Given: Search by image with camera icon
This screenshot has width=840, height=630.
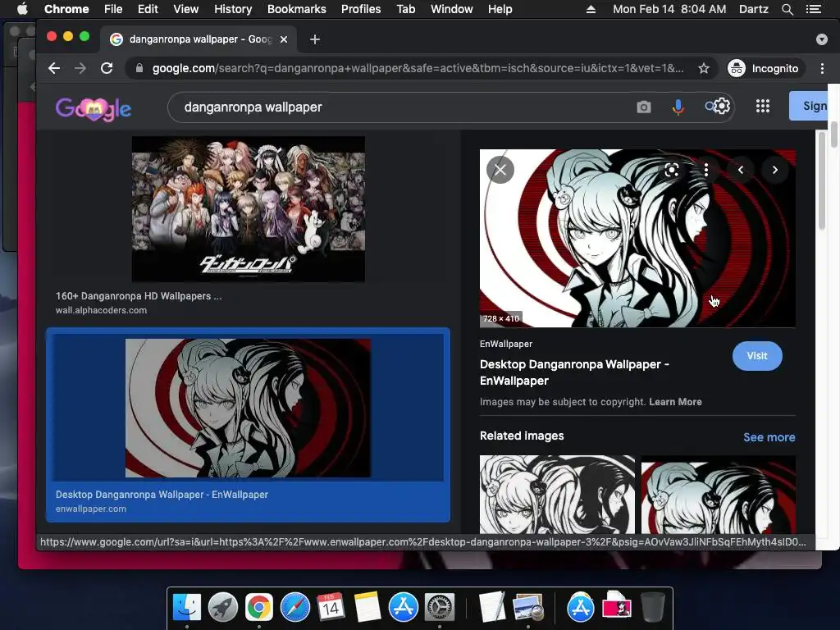Looking at the screenshot, I should coord(644,107).
